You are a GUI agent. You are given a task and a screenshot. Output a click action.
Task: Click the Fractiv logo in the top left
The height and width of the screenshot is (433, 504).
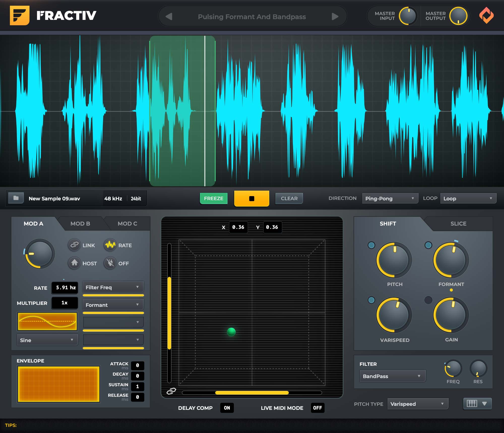click(x=19, y=16)
